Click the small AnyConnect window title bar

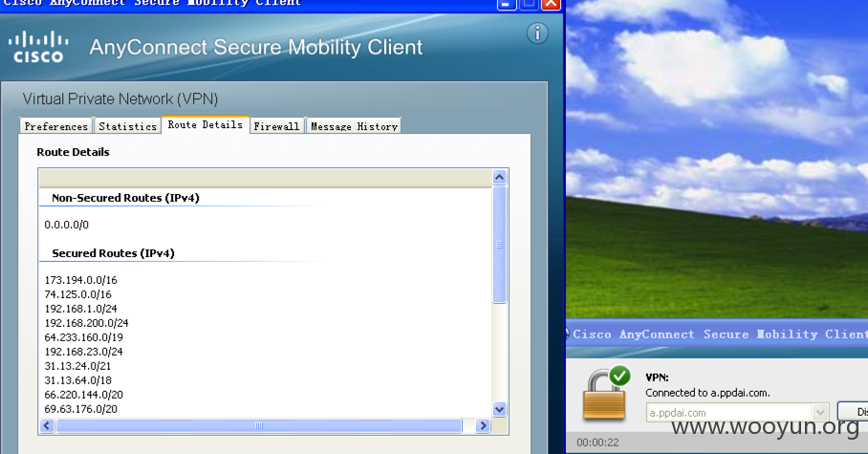[x=717, y=334]
